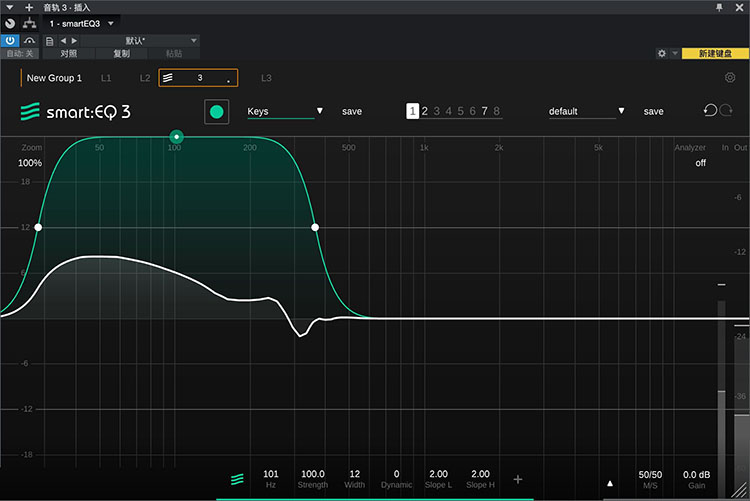Save the default preset
Viewport: 750px width, 501px height.
pyautogui.click(x=653, y=111)
